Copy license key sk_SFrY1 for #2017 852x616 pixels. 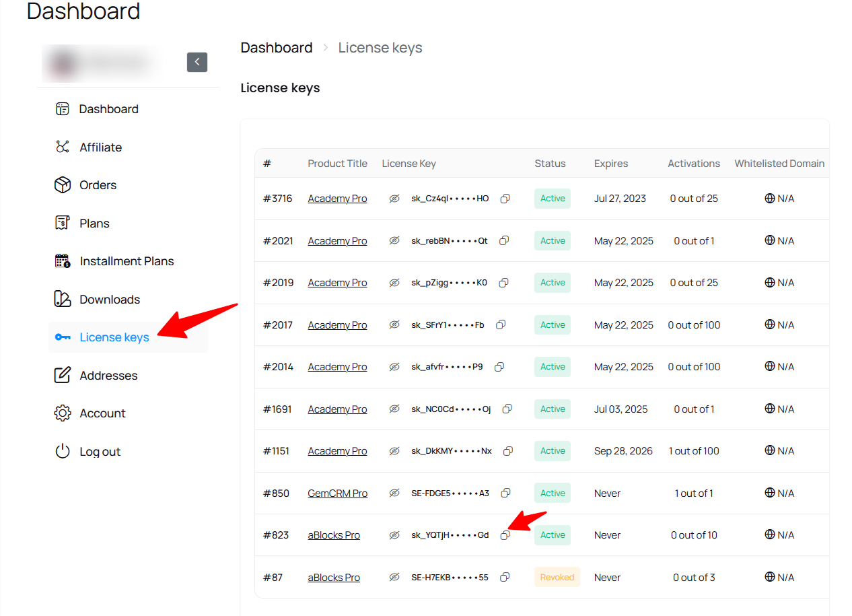click(501, 325)
